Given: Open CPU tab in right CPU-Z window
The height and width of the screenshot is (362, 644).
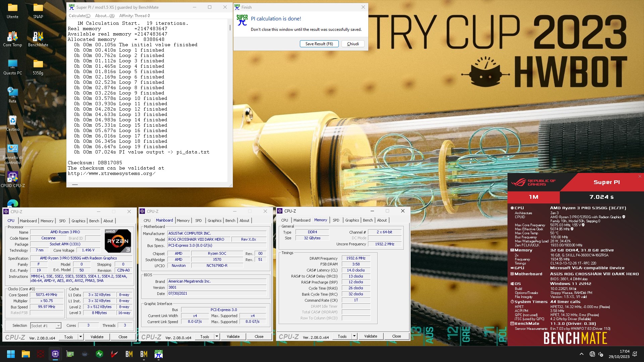Looking at the screenshot, I should point(284,220).
